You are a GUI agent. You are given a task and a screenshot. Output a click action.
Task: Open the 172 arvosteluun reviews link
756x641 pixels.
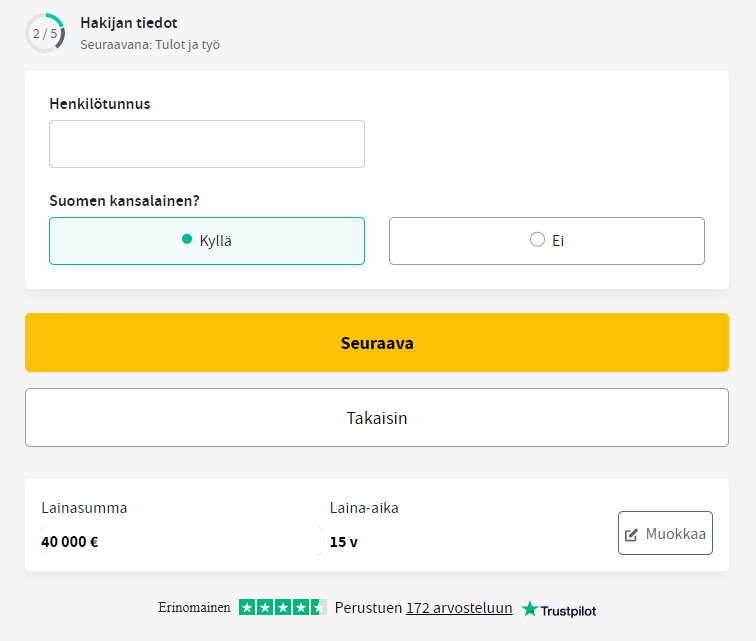(459, 608)
